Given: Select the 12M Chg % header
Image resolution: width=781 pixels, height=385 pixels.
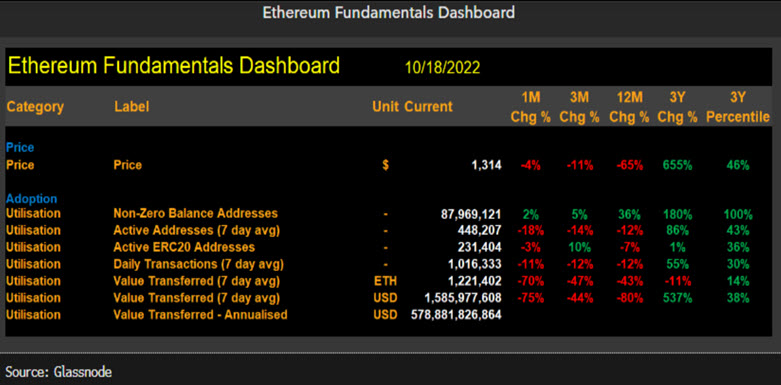Looking at the screenshot, I should coord(629,107).
